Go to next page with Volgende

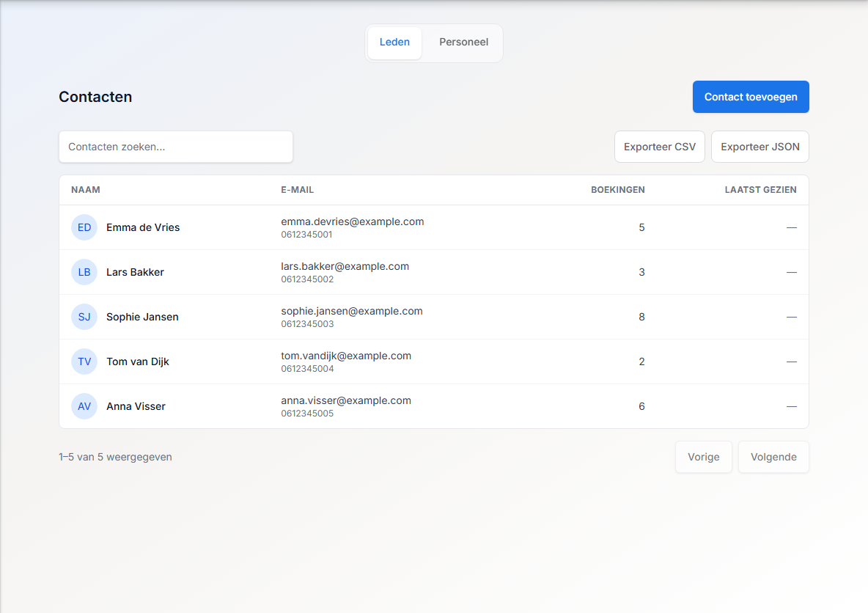click(x=773, y=457)
